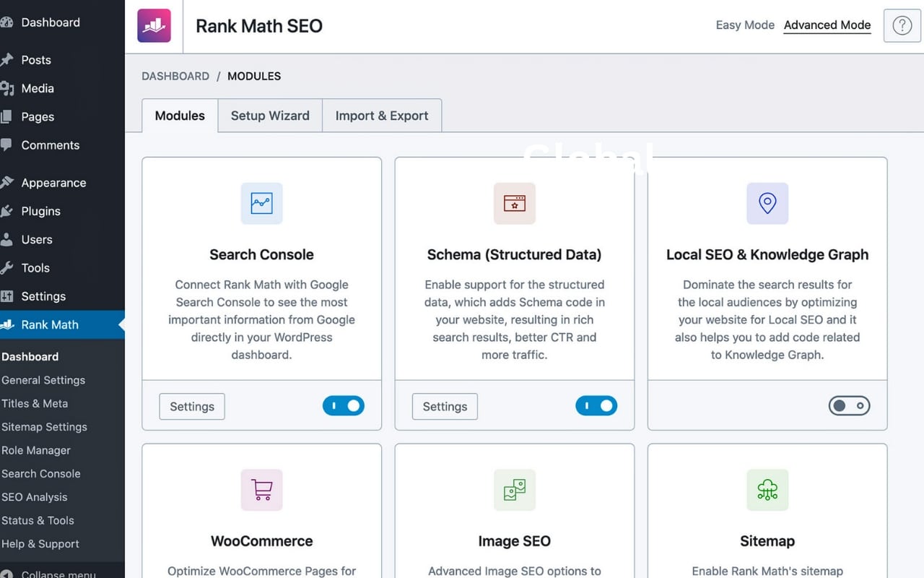Image resolution: width=924 pixels, height=578 pixels.
Task: Click the DASHBOARD breadcrumb link
Action: (x=175, y=76)
